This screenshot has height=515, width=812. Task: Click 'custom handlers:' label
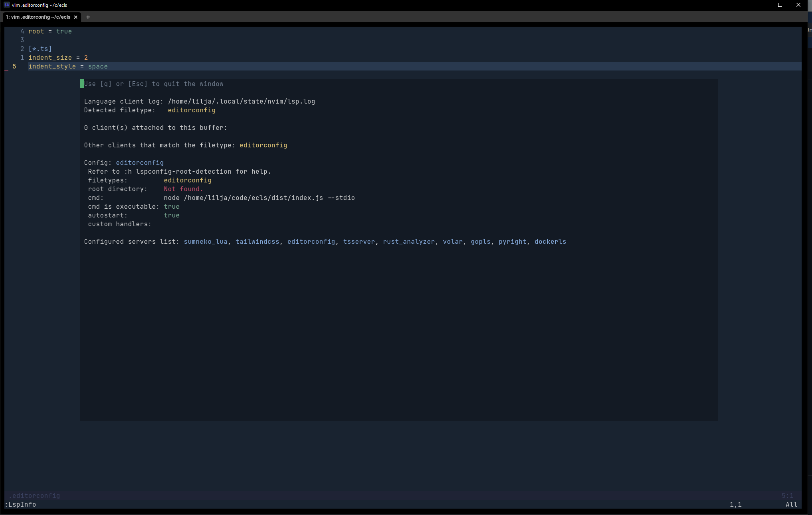click(x=120, y=224)
